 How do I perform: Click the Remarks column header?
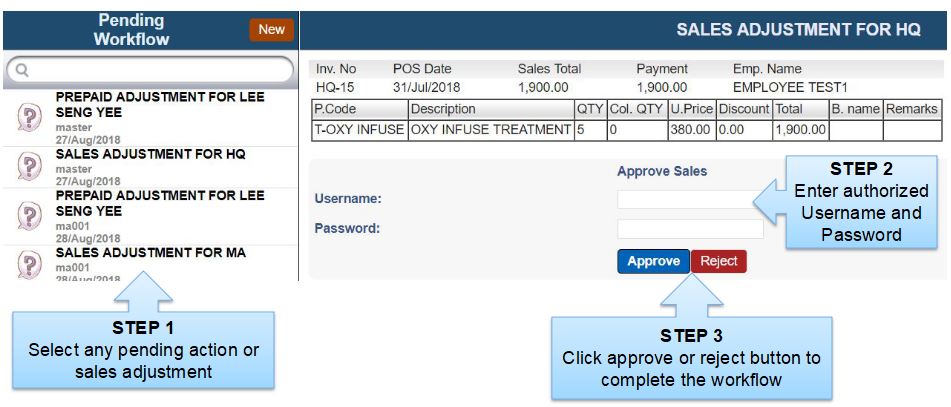coord(912,109)
